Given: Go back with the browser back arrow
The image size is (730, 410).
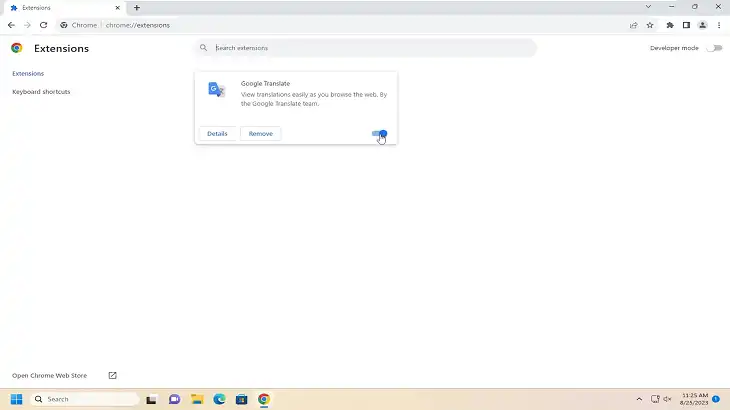Looking at the screenshot, I should click(11, 25).
